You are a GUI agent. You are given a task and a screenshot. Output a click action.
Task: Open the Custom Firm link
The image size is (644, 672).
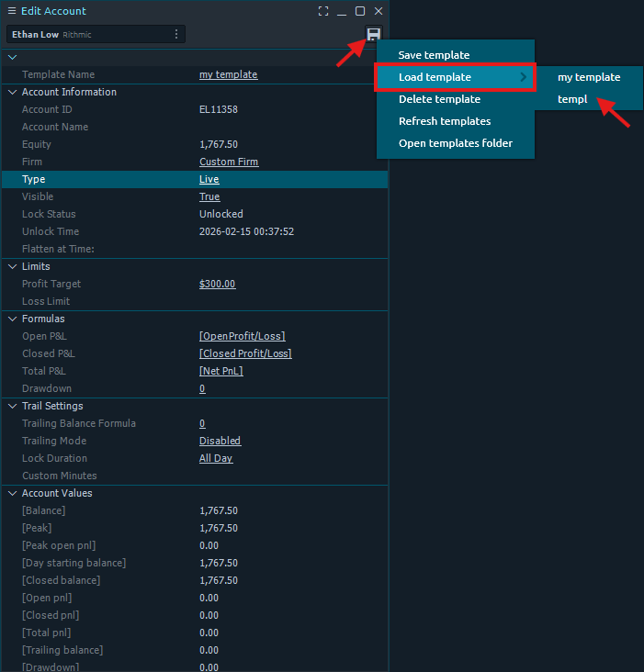tap(229, 162)
